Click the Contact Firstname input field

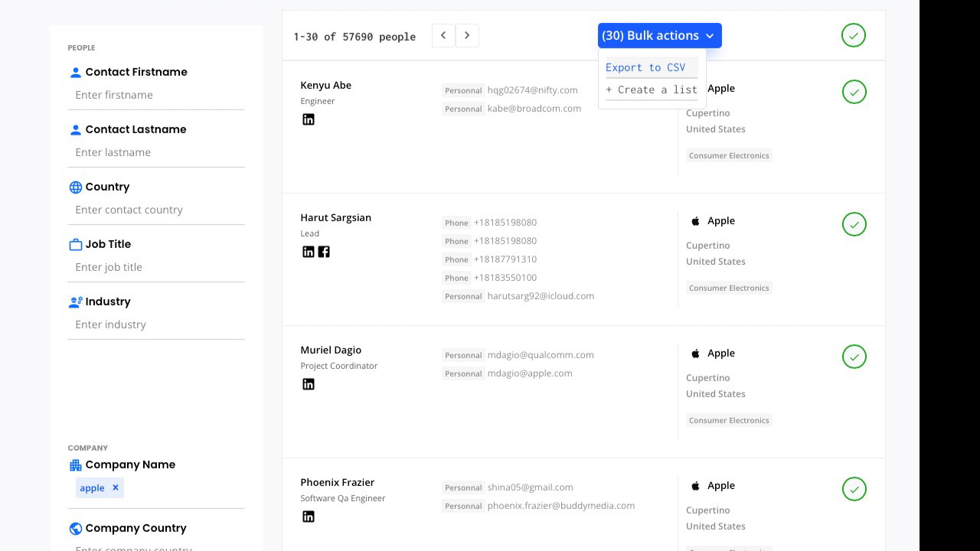[x=156, y=95]
